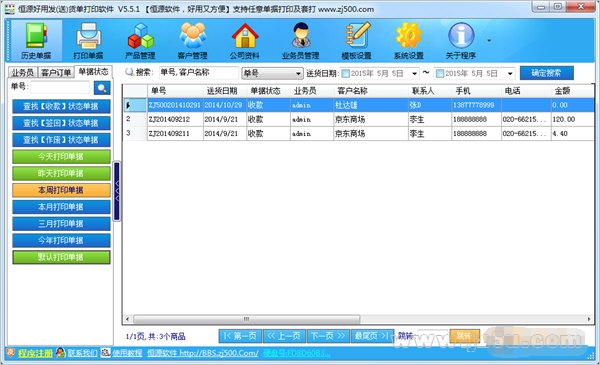Open 程序注册 link
The width and height of the screenshot is (600, 365).
35,353
